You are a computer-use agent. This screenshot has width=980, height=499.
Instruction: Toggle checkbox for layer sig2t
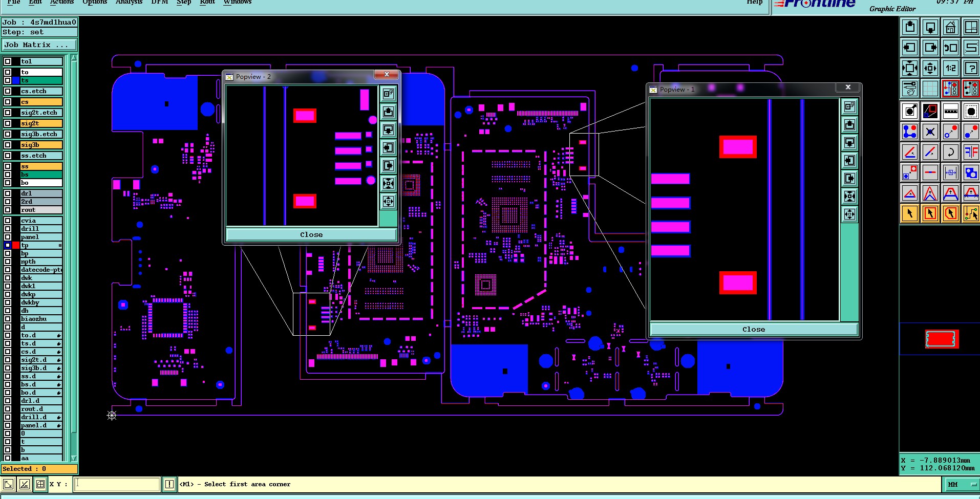pos(8,123)
